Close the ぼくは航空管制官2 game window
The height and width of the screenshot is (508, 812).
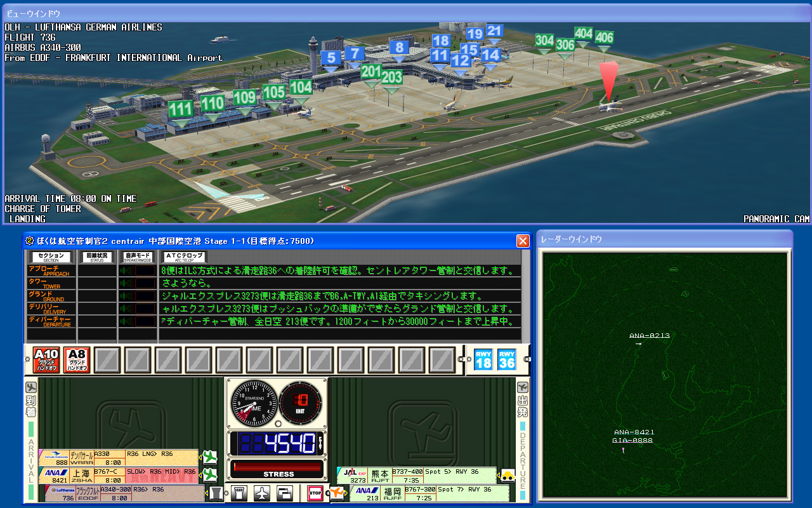tap(523, 241)
